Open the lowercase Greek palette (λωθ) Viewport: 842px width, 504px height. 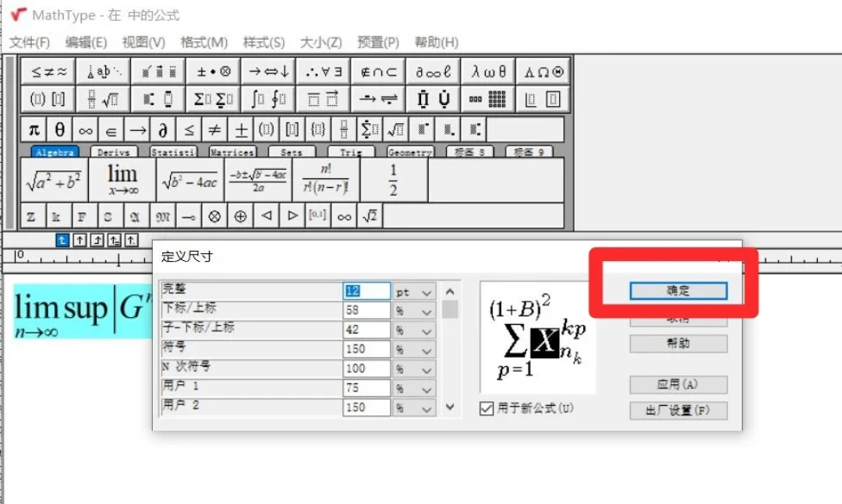(x=488, y=72)
